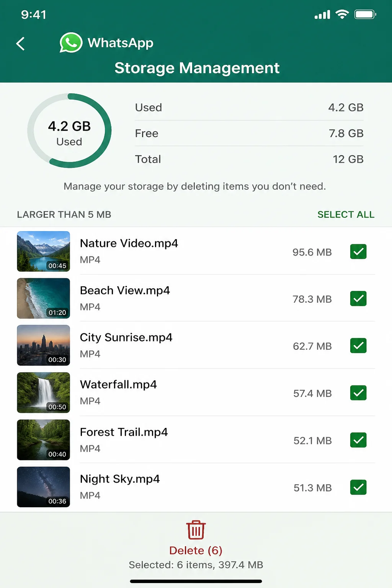Tap the Forest Trail.mp4 file name

point(124,432)
